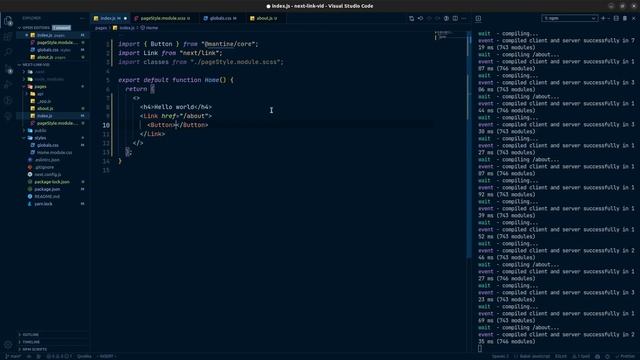Click 'pages' breadcrumb above editor
Viewport: 640px width, 360px height.
pyautogui.click(x=101, y=28)
